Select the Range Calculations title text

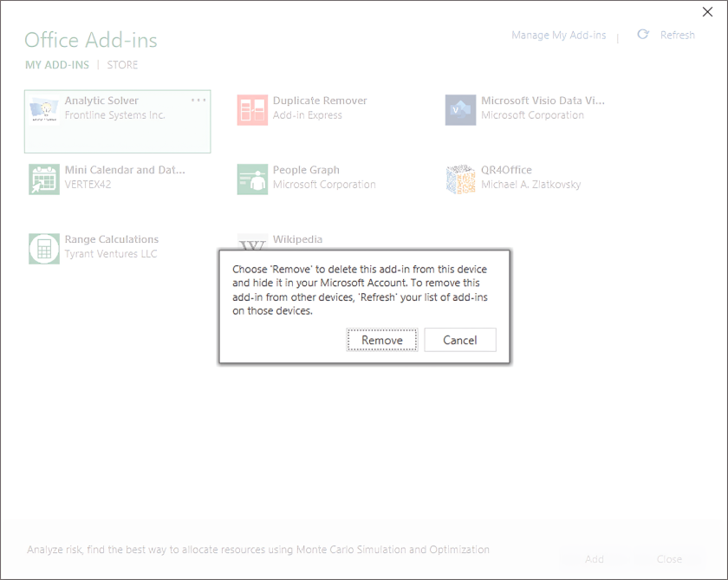point(112,239)
